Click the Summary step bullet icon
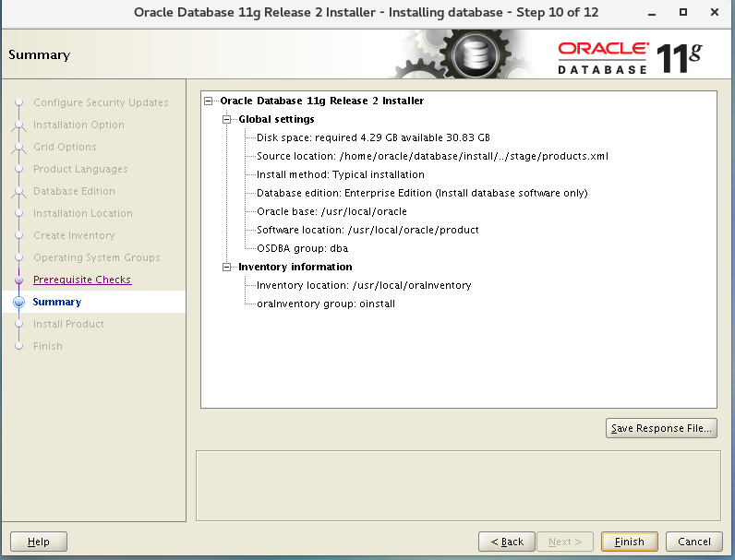 (x=18, y=302)
